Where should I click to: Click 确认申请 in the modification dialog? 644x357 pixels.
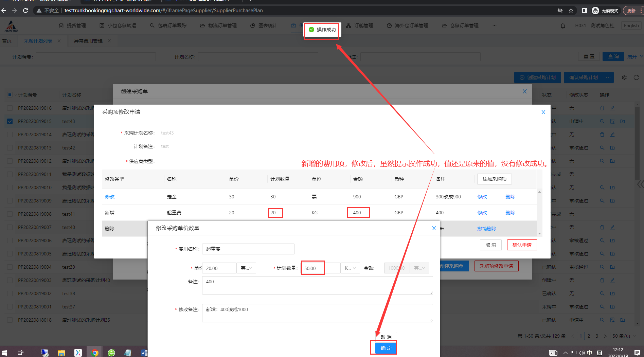(522, 245)
